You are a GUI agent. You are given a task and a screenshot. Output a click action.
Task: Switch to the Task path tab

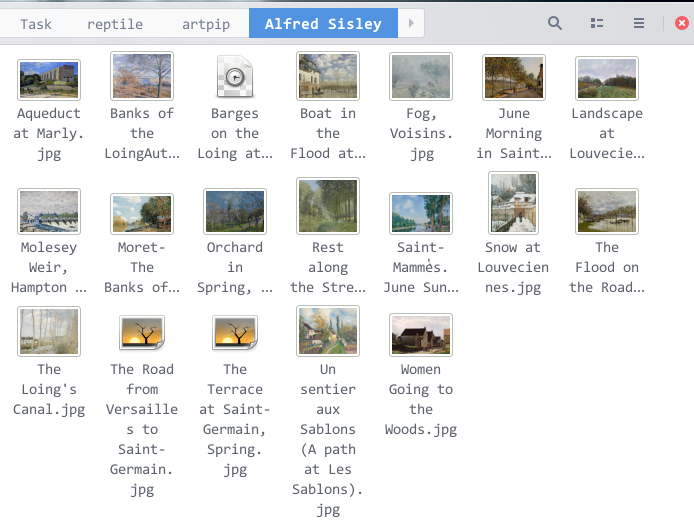(36, 23)
